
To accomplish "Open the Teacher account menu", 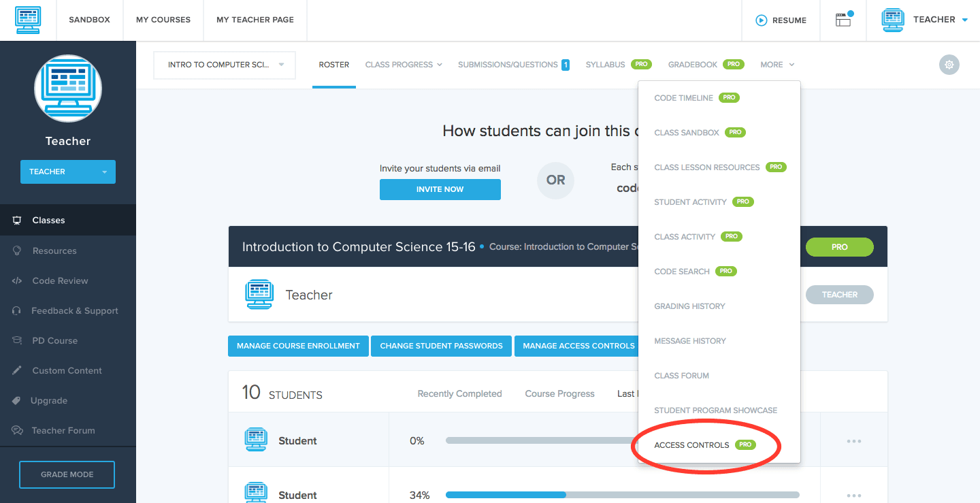I will pyautogui.click(x=926, y=20).
